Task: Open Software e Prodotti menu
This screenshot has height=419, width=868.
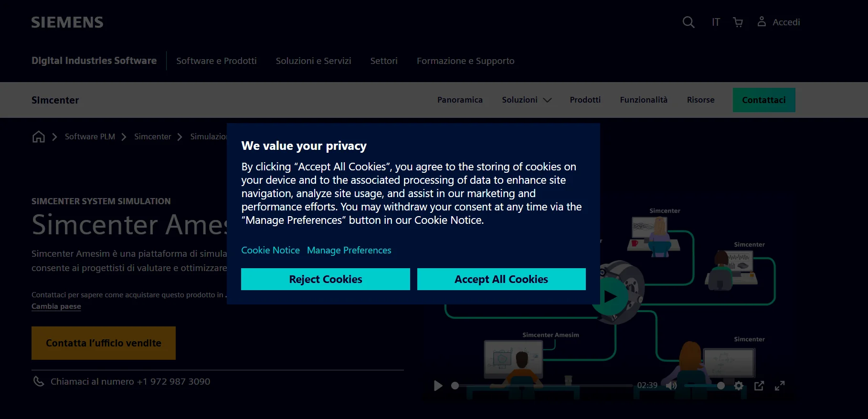Action: click(216, 61)
